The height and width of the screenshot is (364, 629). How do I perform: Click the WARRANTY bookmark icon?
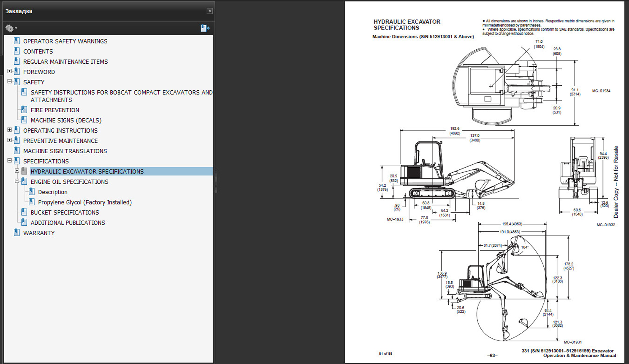pyautogui.click(x=17, y=233)
